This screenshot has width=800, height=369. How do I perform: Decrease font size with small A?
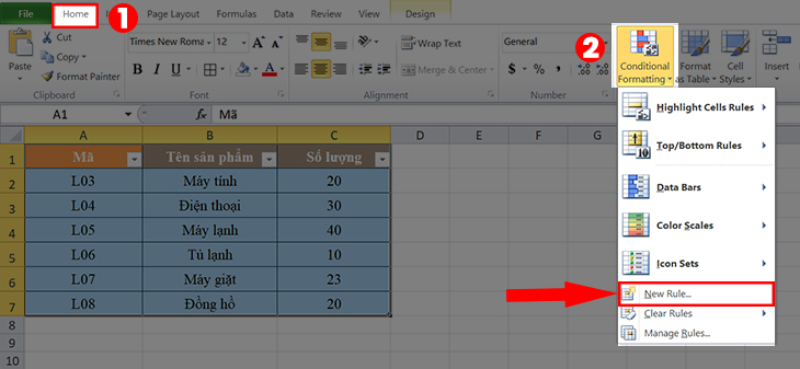277,42
